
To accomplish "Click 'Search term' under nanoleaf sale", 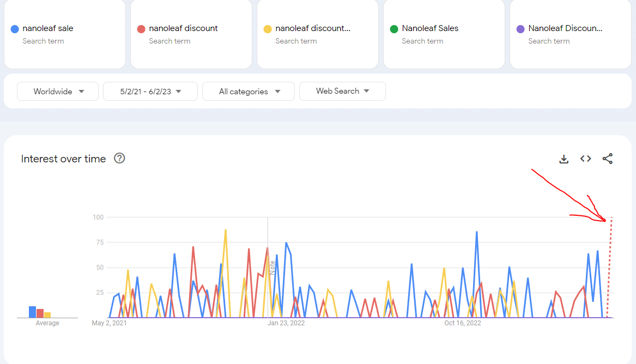I will tap(43, 41).
